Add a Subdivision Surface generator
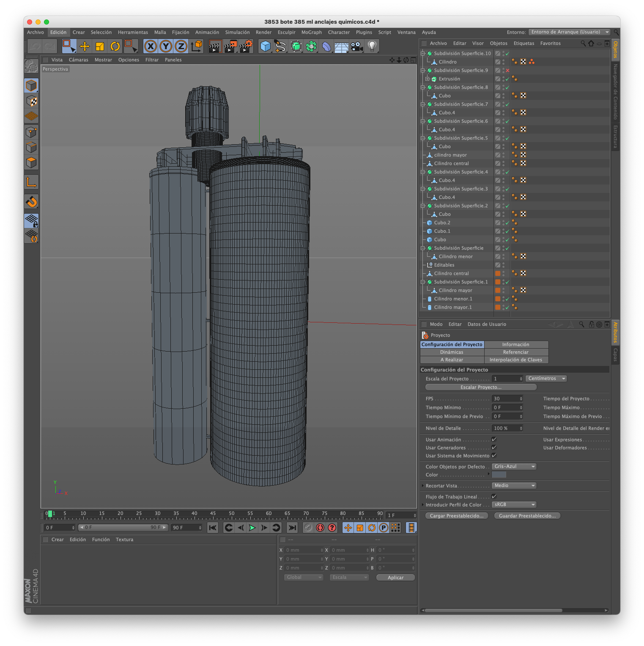Viewport: 644px width, 646px height. click(x=296, y=46)
